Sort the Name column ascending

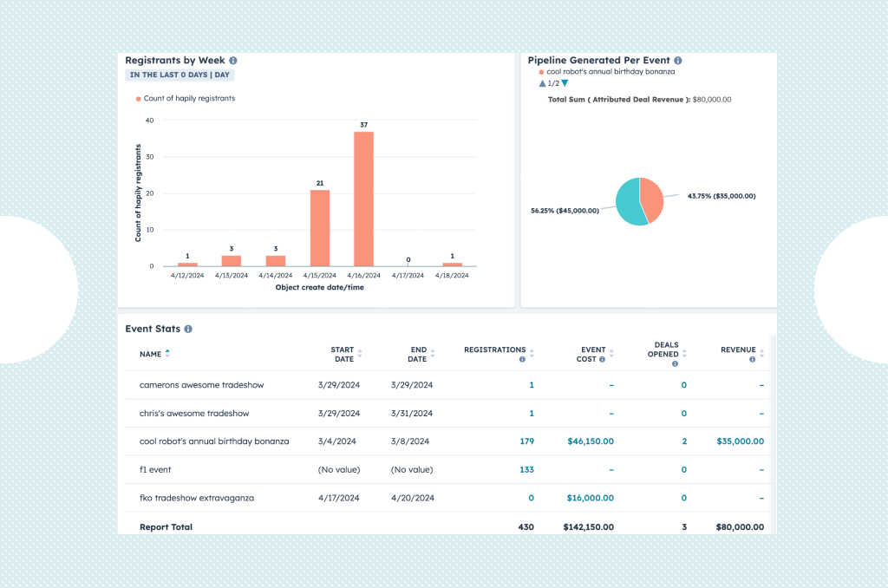click(167, 350)
